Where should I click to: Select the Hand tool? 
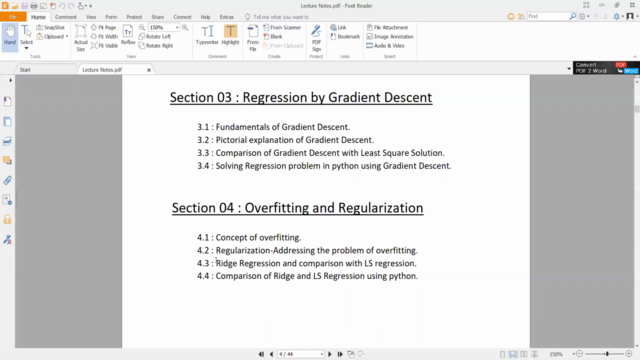click(10, 36)
